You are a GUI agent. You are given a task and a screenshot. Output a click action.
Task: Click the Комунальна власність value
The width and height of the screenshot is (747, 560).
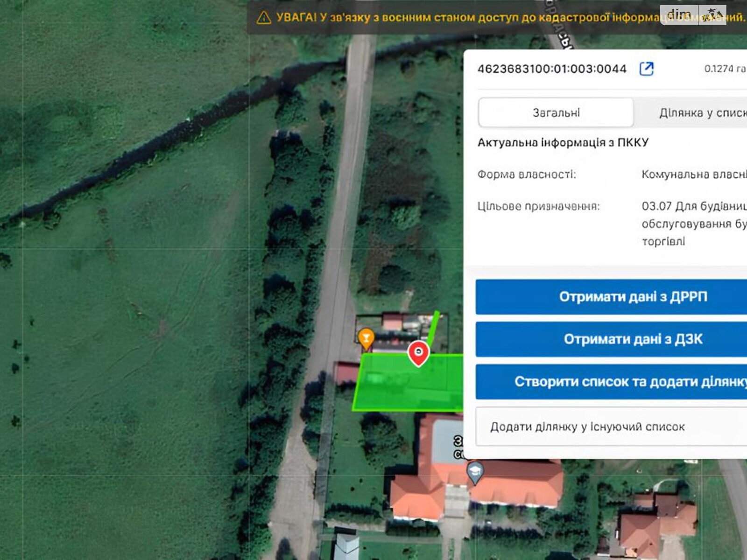694,175
